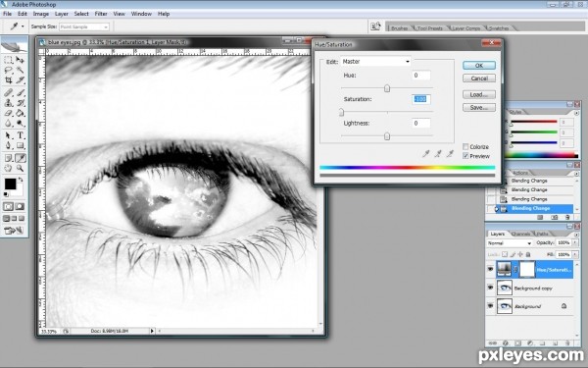
Task: Swap foreground and background colors
Action: point(21,180)
